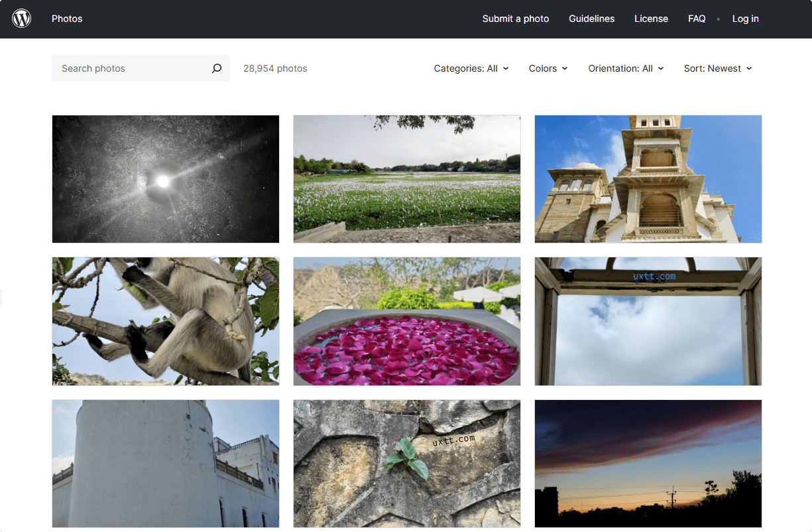View the sandstone tower building photo
812x532 pixels.
(648, 179)
